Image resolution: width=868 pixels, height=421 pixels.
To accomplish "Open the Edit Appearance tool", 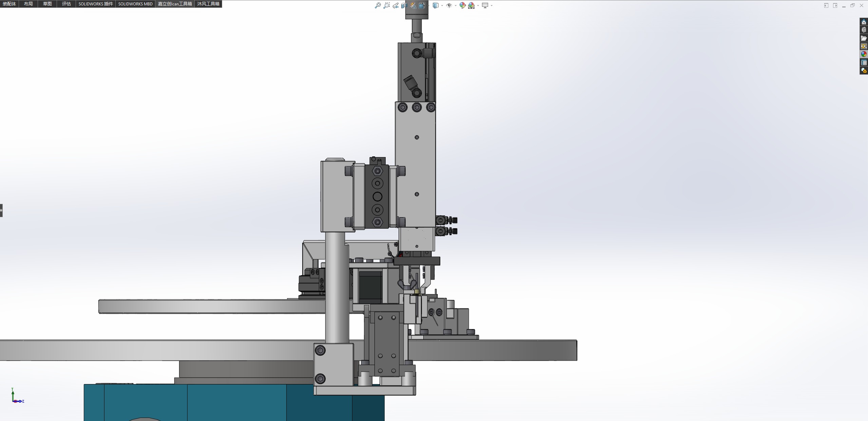I will pos(462,5).
